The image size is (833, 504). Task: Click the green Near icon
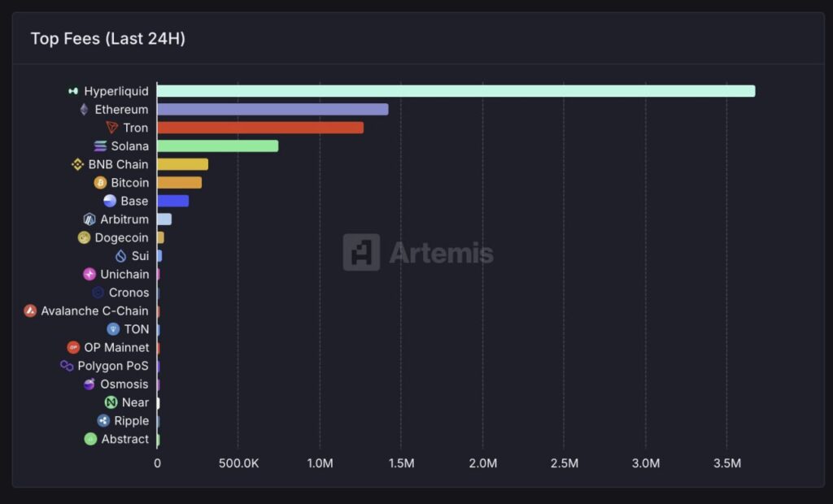111,402
